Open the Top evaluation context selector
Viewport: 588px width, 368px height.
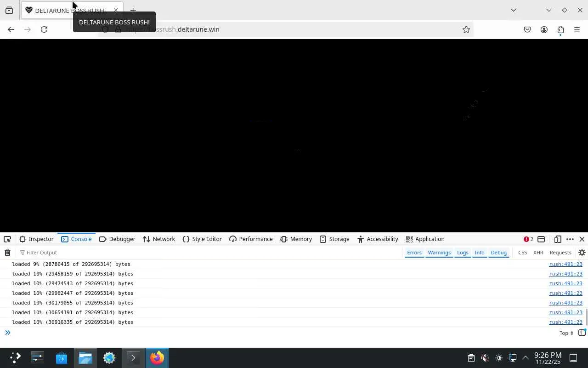point(566,333)
